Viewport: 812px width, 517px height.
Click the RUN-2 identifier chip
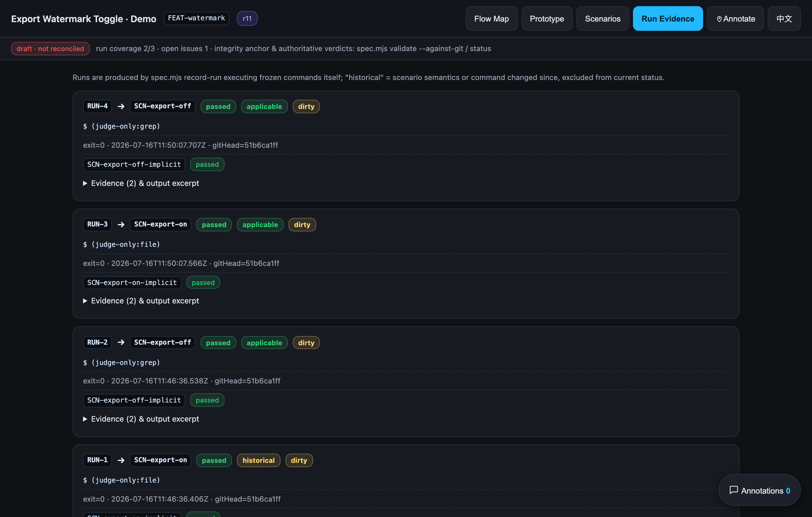[x=97, y=343]
